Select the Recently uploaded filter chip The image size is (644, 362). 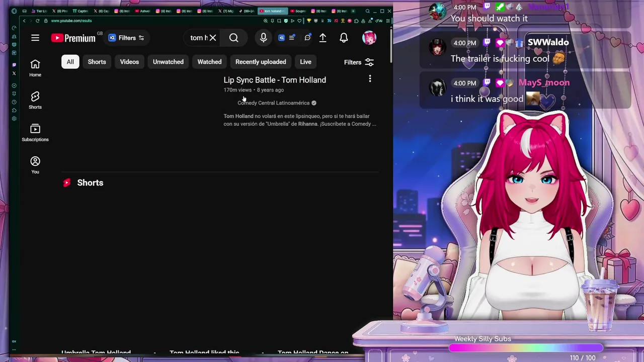261,62
